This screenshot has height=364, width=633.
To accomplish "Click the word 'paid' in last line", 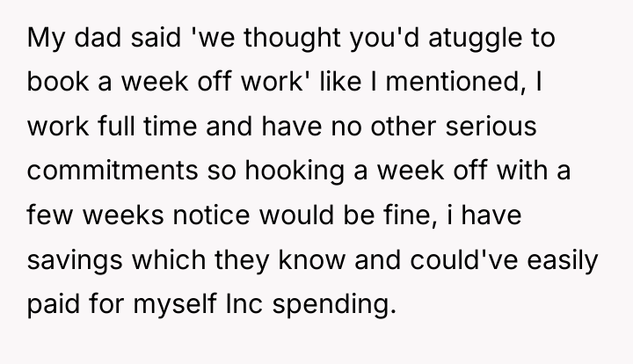I will pyautogui.click(x=54, y=305).
